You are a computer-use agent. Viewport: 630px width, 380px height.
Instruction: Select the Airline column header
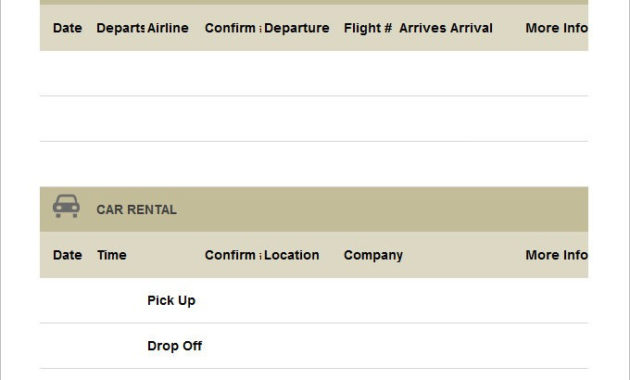point(168,28)
